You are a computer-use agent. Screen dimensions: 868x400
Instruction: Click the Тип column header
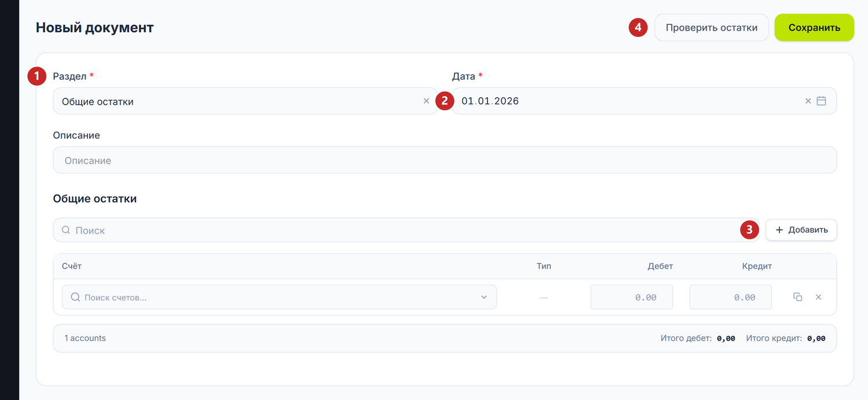[x=544, y=266]
